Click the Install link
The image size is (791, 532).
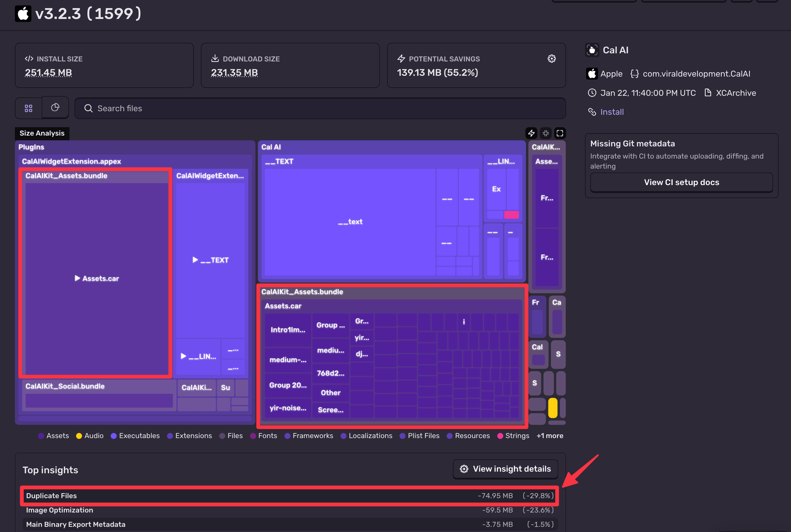click(x=612, y=112)
